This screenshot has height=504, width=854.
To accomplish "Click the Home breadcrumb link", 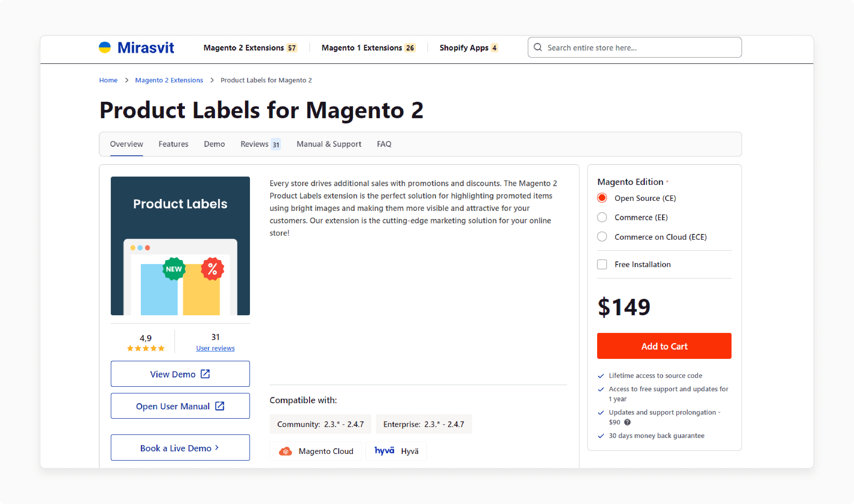I will [x=108, y=80].
